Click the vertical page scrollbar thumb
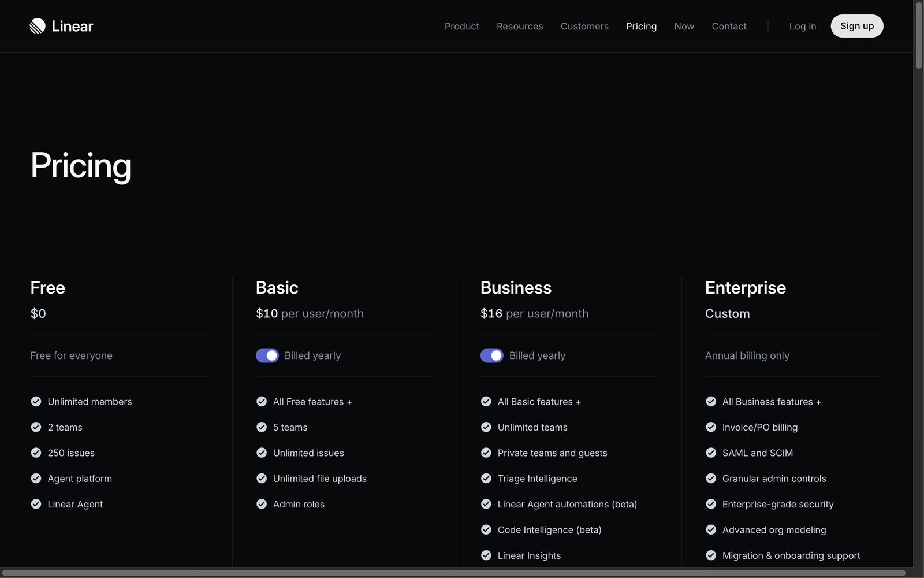924x578 pixels. [x=919, y=36]
